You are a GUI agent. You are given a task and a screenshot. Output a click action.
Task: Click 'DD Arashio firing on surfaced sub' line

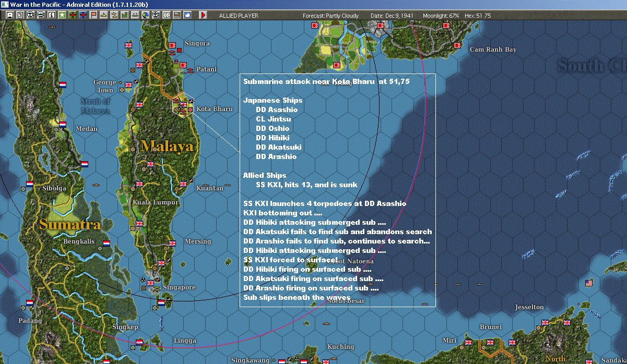(x=311, y=288)
